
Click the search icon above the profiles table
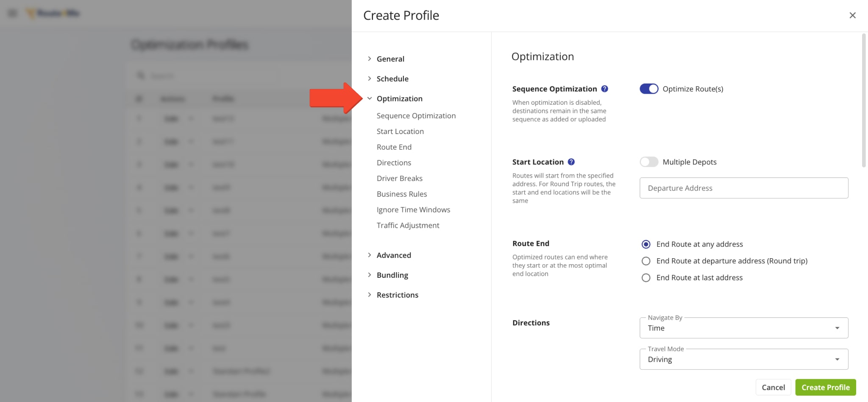tap(141, 75)
